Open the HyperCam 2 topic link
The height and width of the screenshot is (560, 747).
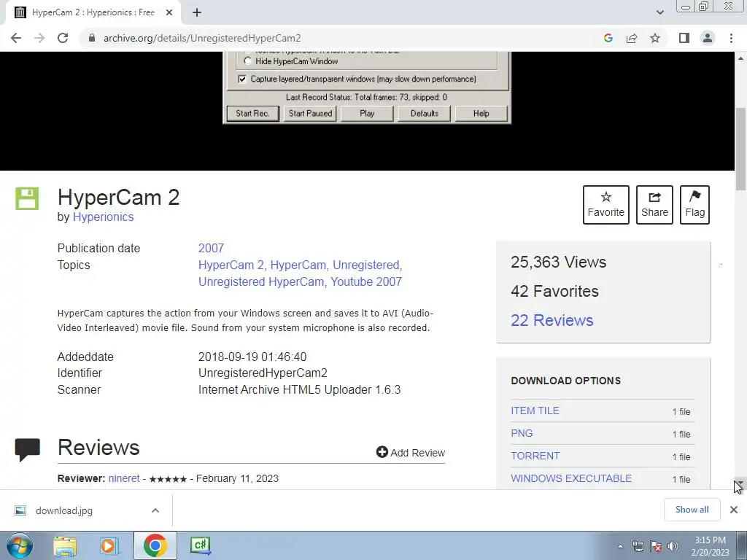pyautogui.click(x=233, y=265)
